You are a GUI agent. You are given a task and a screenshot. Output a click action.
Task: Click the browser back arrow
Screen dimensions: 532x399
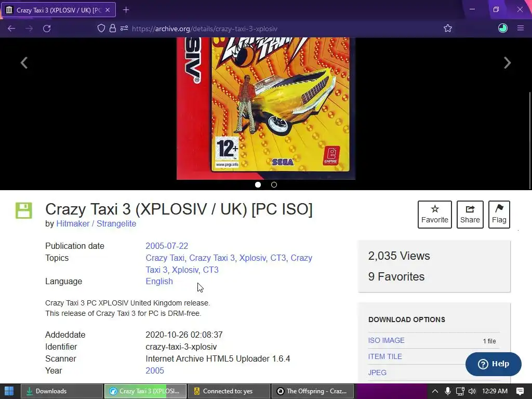click(x=11, y=29)
